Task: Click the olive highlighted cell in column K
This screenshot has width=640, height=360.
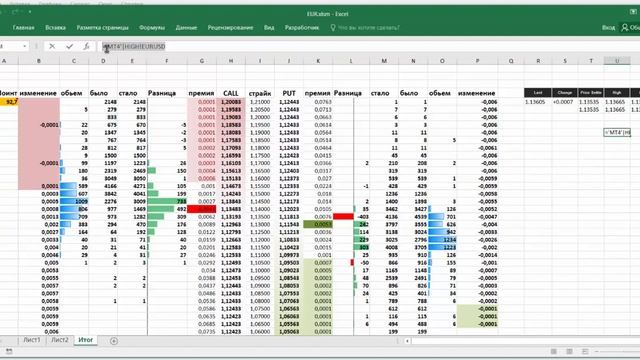Action: tap(318, 224)
